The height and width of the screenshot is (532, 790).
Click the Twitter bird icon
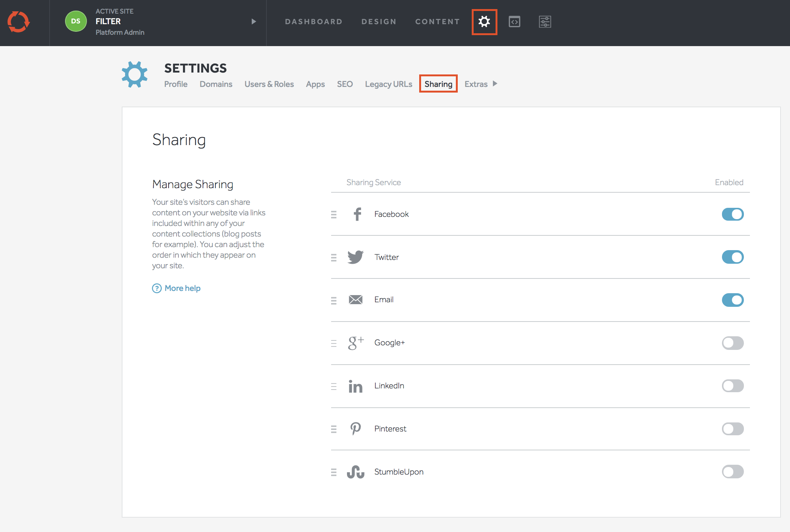coord(355,257)
